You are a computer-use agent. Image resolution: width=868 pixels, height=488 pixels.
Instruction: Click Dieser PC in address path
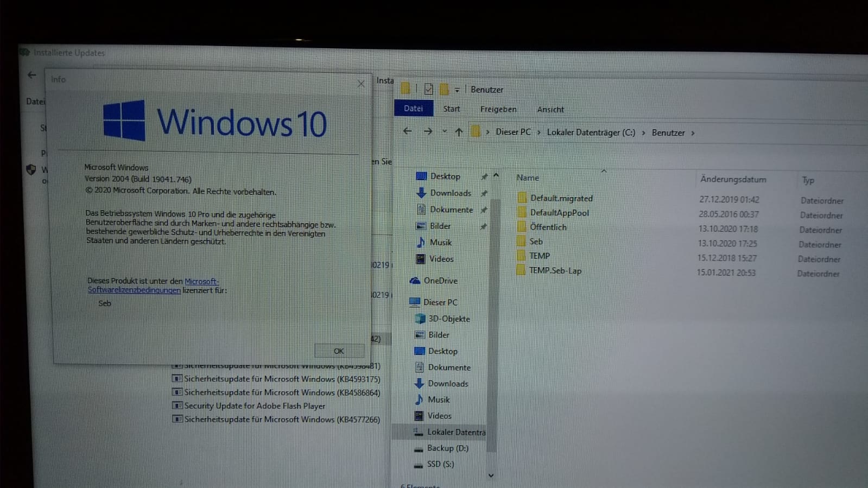point(513,132)
